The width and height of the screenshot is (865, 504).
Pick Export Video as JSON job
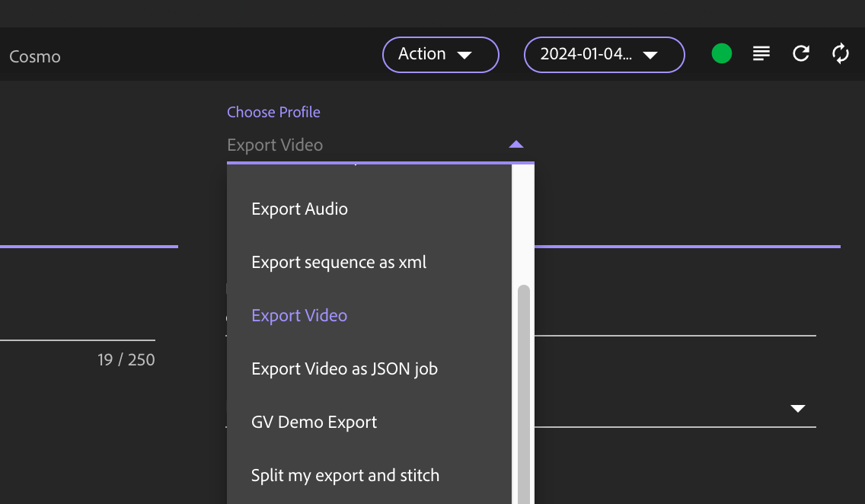coord(344,369)
